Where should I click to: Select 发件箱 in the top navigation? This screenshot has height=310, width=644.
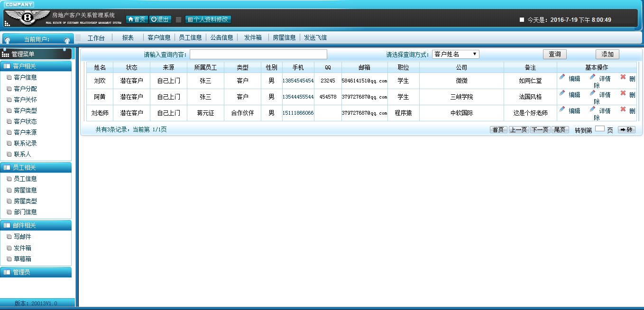tap(253, 37)
